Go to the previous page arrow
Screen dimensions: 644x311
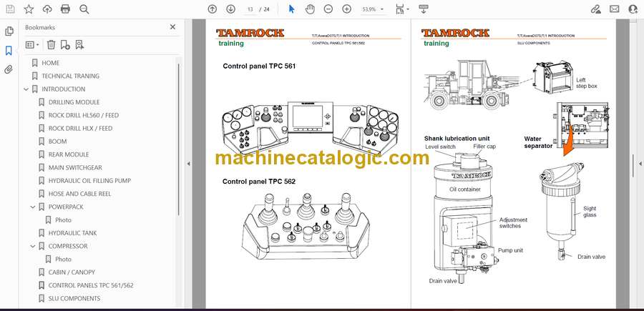tap(212, 9)
